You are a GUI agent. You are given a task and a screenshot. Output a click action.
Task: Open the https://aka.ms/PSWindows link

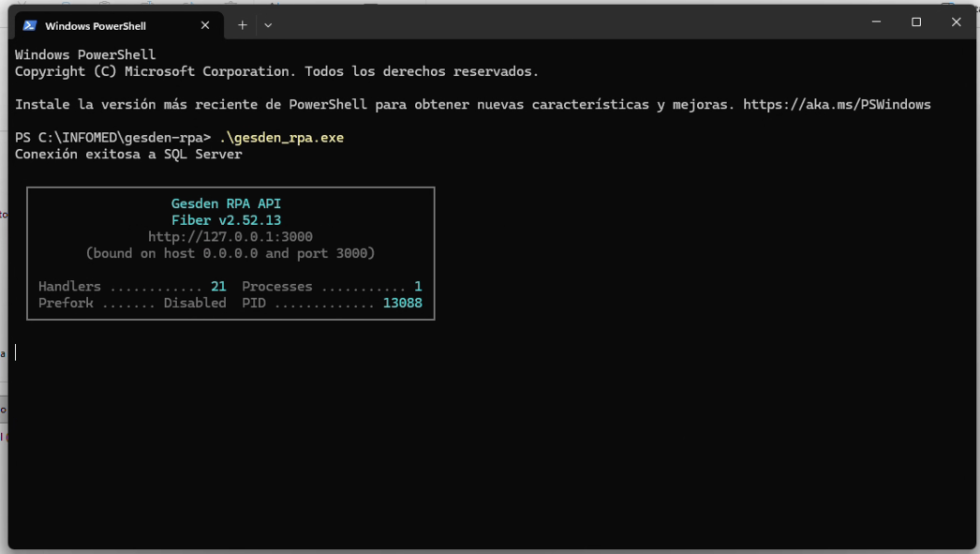837,104
